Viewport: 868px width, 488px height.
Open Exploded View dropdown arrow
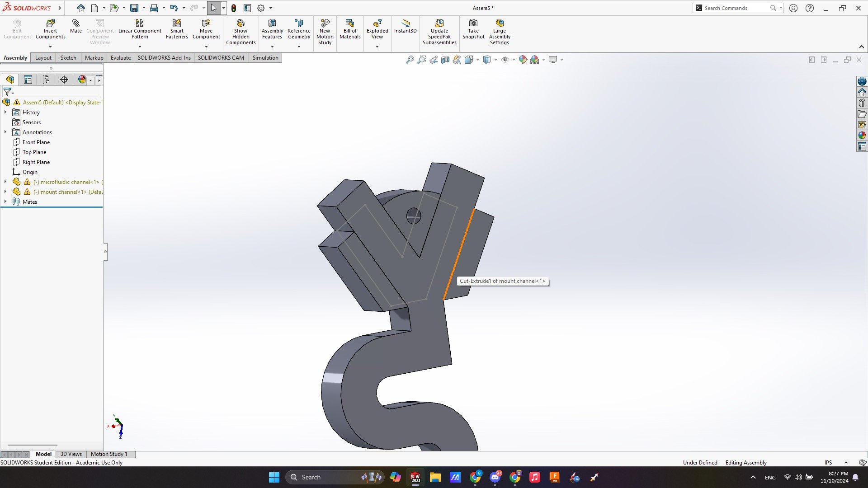click(377, 47)
